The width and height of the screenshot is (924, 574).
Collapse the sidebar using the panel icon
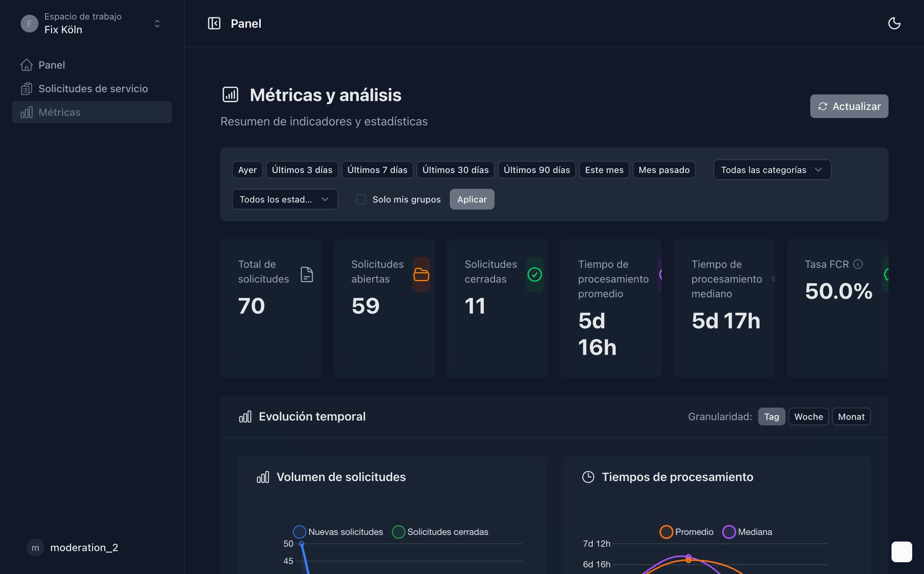[214, 23]
